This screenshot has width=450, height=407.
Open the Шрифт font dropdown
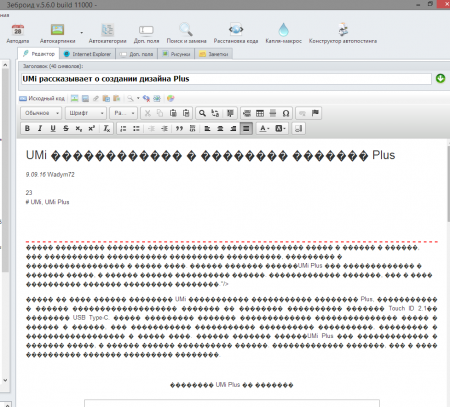(86, 113)
